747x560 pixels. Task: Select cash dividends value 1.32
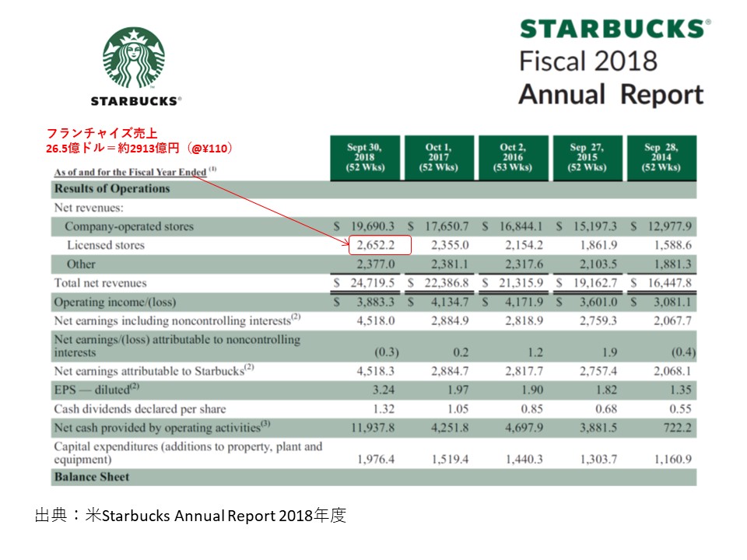(384, 409)
